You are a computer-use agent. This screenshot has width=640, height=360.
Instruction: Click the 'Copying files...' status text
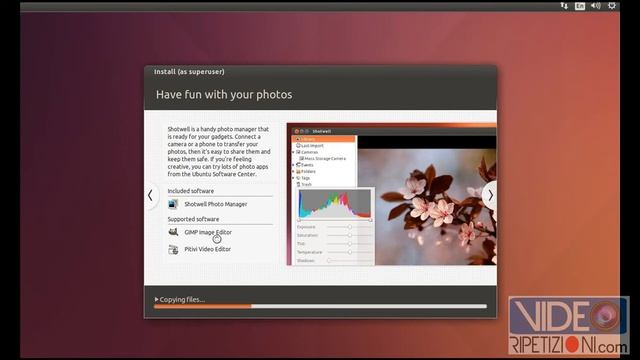182,300
